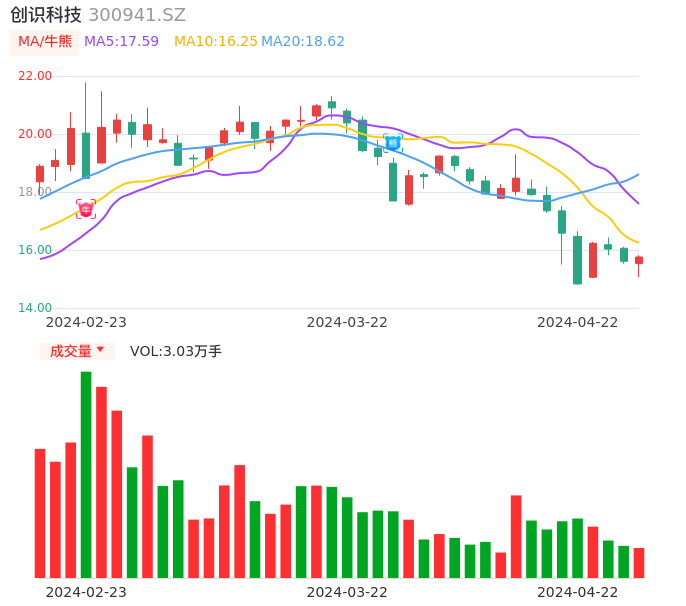Click the MA20:18.62 legend label
This screenshot has width=686, height=606.
coord(303,42)
